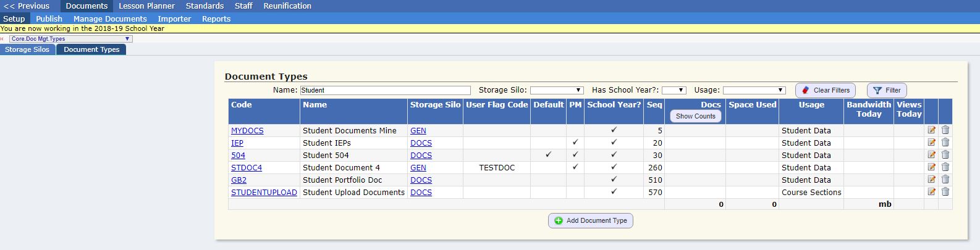This screenshot has width=980, height=250.
Task: Open Manage Documents submenu
Action: [110, 19]
